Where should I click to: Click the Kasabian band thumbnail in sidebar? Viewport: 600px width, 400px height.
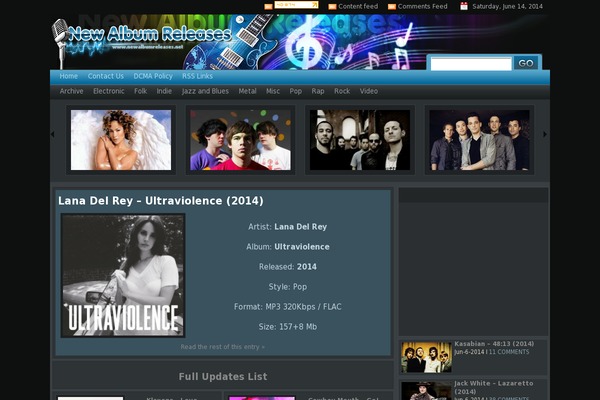[x=426, y=357]
